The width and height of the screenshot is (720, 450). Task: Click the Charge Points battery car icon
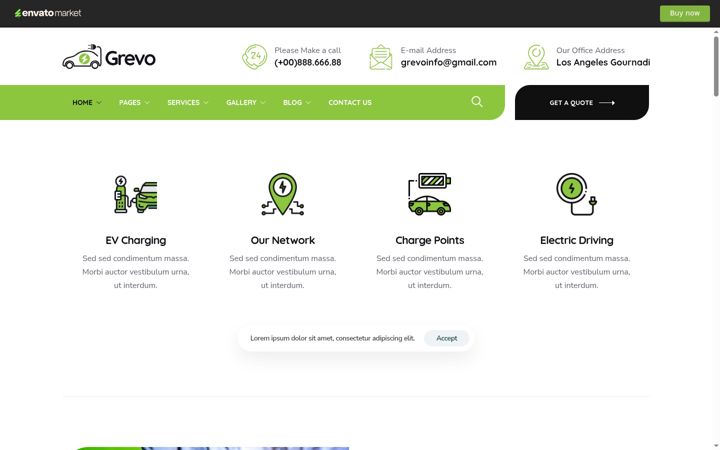429,194
